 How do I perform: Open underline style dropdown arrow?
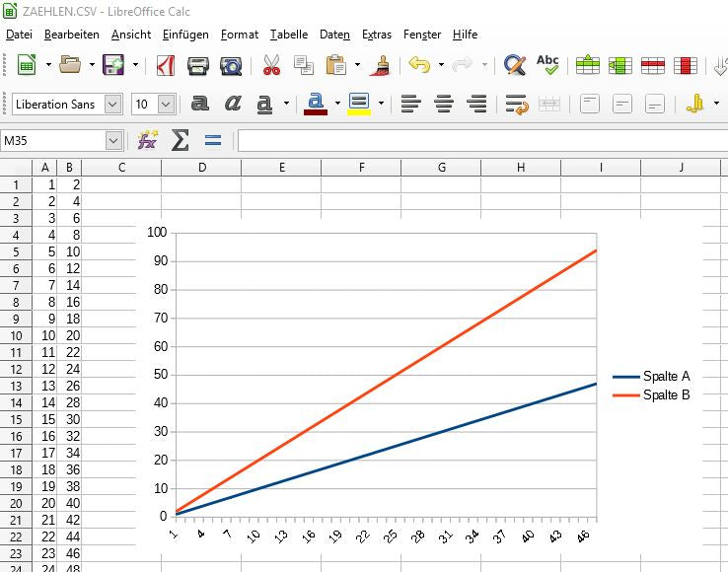point(286,104)
